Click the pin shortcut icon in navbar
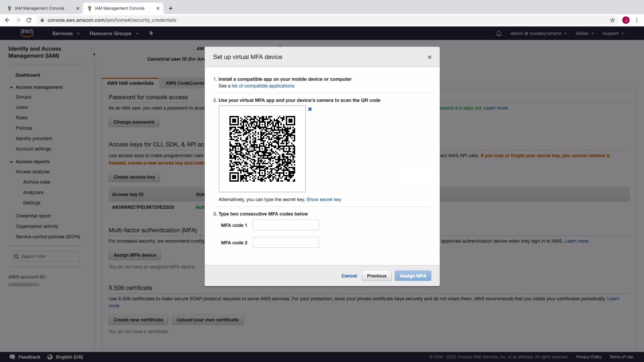The height and width of the screenshot is (362, 644). (151, 33)
